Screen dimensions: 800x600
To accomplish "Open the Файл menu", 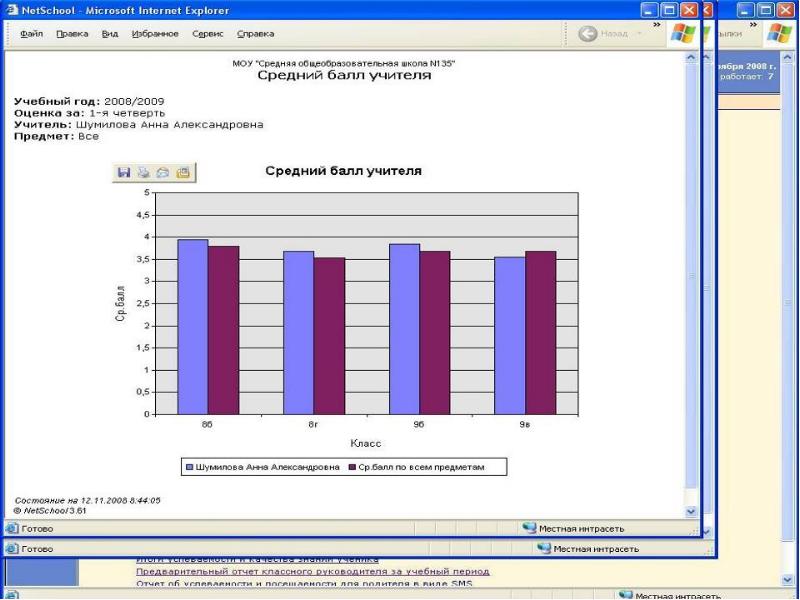I will (32, 34).
